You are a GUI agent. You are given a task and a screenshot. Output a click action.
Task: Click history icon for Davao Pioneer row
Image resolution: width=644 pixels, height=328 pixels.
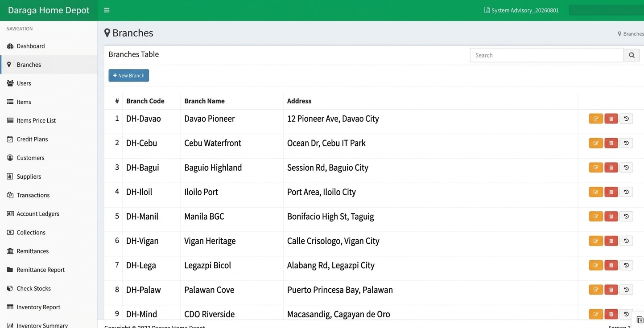coord(626,119)
